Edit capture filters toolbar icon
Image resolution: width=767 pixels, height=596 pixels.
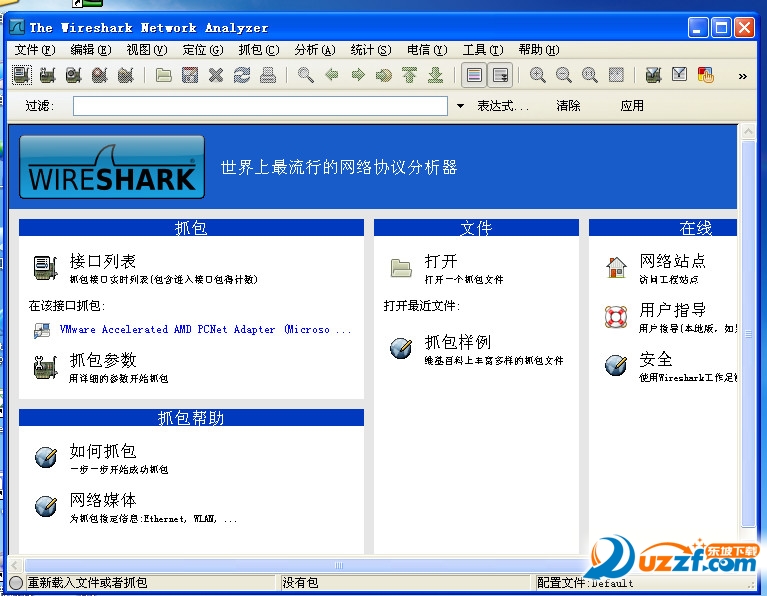click(654, 75)
